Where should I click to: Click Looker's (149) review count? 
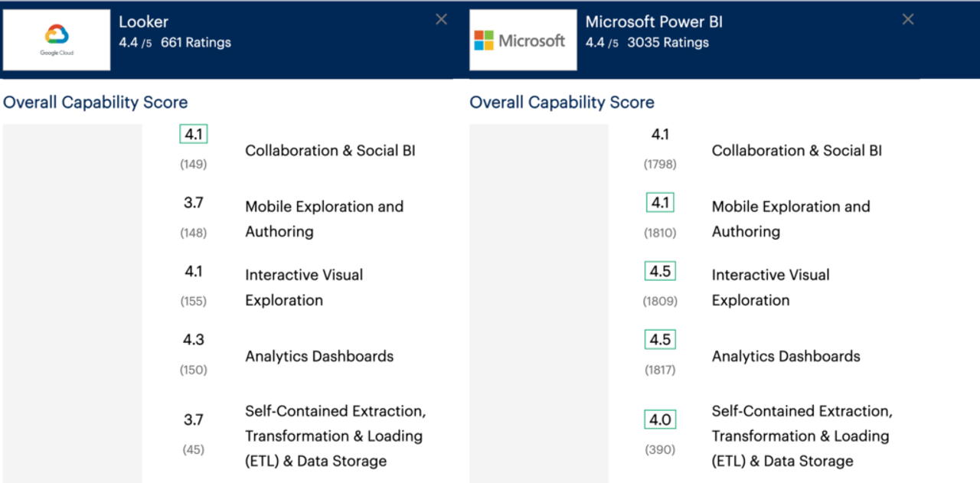[194, 164]
